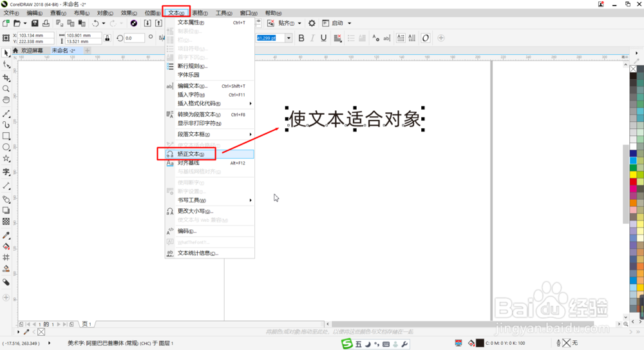Click the Print icon in toolbar
The image size is (644, 350).
click(x=46, y=23)
